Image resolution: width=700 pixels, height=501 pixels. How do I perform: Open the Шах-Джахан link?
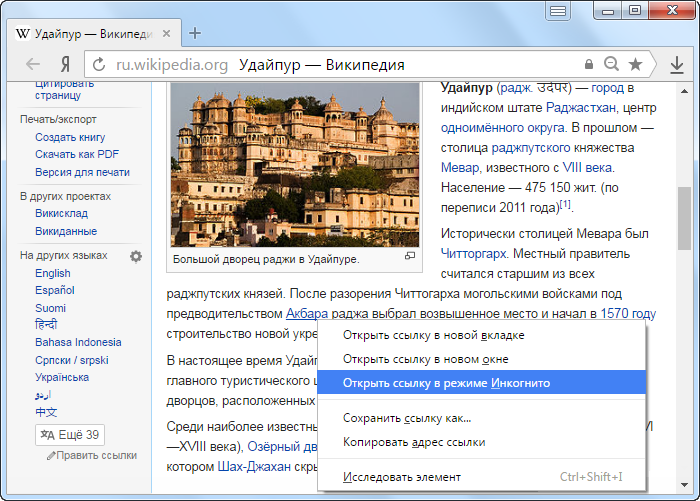(x=254, y=467)
